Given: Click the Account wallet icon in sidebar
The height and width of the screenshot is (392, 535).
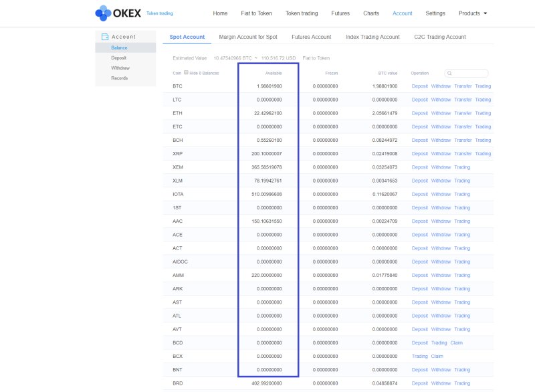Looking at the screenshot, I should (105, 37).
